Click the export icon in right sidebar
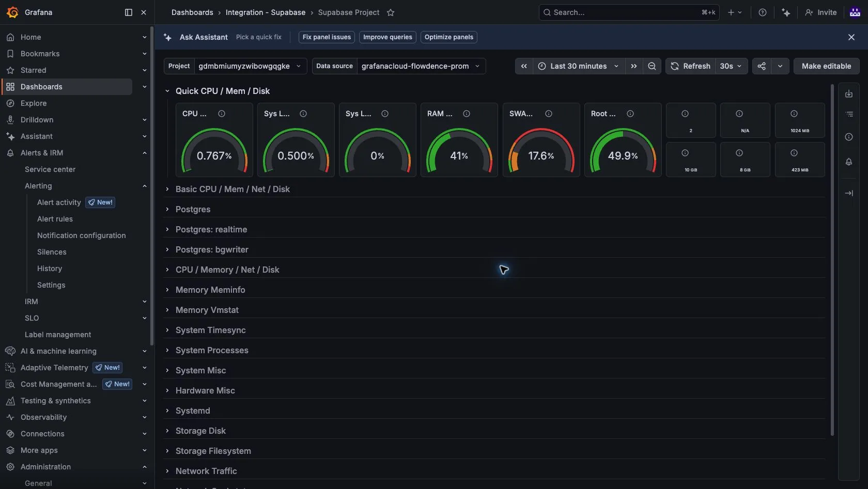This screenshot has height=489, width=868. pos(849,94)
